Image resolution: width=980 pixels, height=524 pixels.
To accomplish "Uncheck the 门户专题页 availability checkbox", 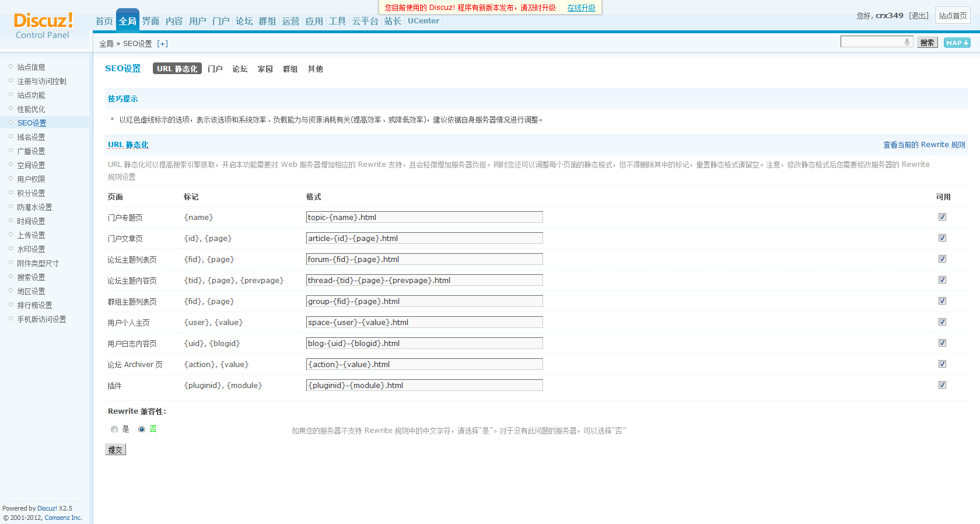I will click(x=942, y=217).
